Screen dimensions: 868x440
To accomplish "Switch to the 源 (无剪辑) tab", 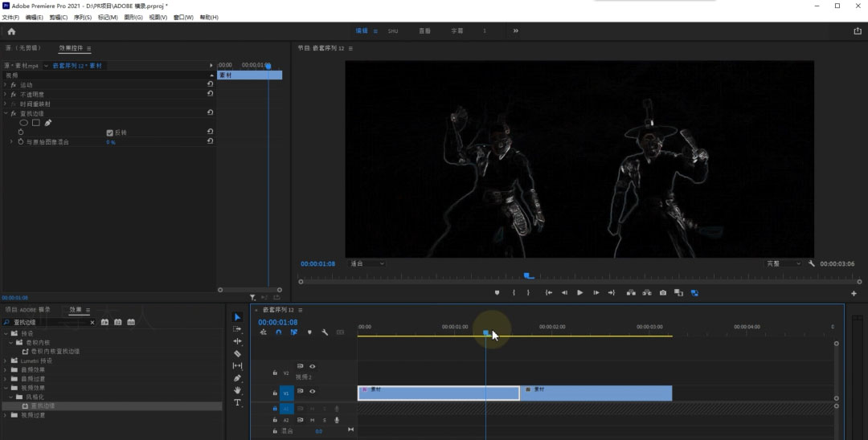I will click(23, 48).
